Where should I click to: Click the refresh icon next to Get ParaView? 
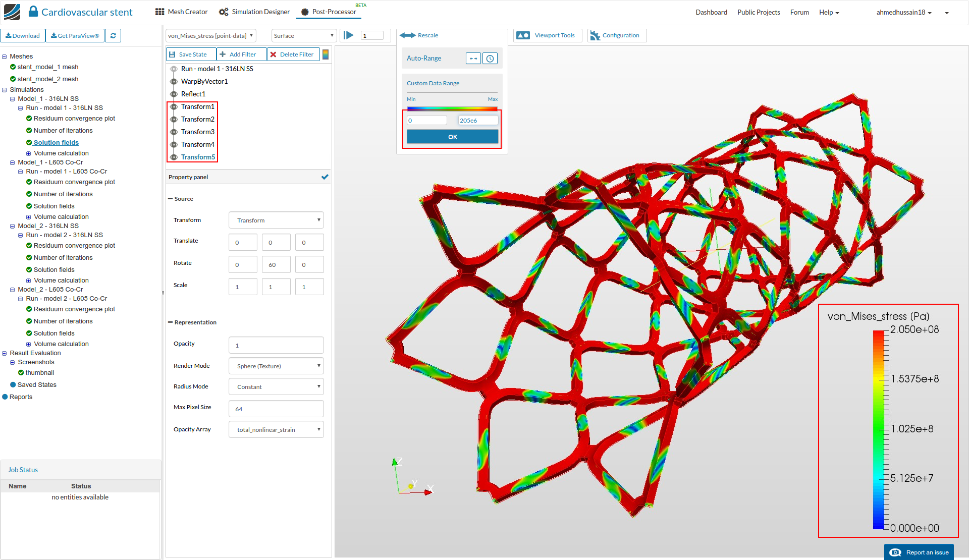point(113,36)
